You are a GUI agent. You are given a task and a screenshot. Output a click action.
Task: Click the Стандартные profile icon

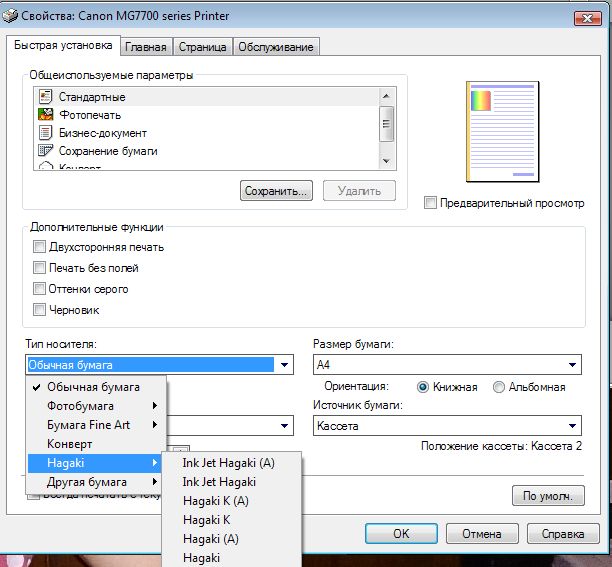point(46,97)
